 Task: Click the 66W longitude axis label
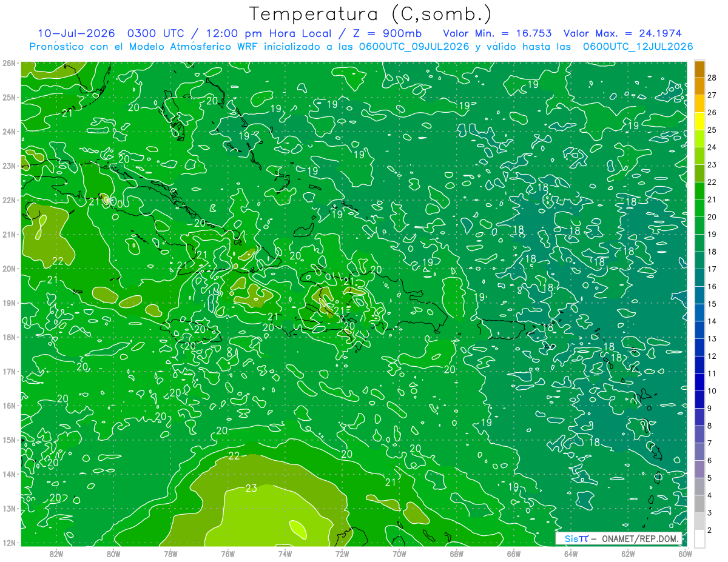point(514,554)
